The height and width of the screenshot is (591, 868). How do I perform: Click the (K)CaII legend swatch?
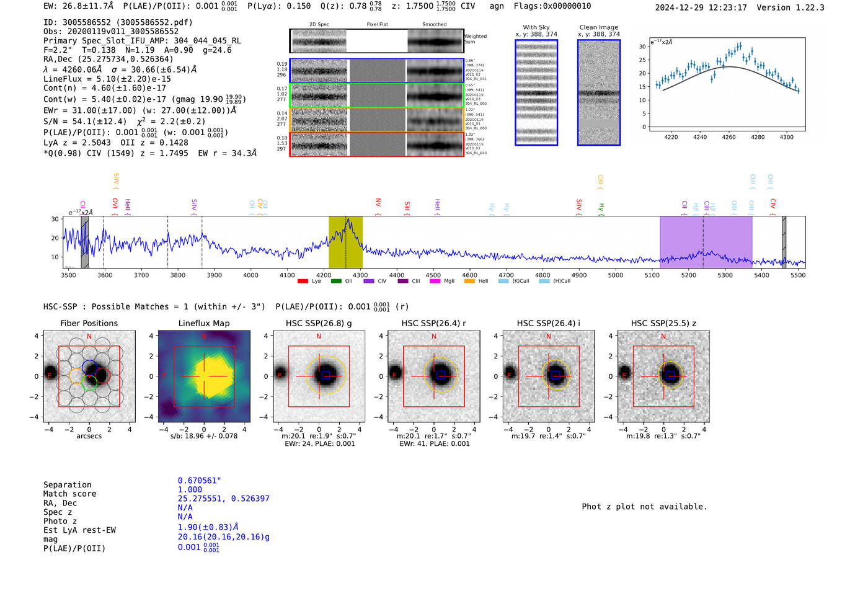pyautogui.click(x=503, y=281)
